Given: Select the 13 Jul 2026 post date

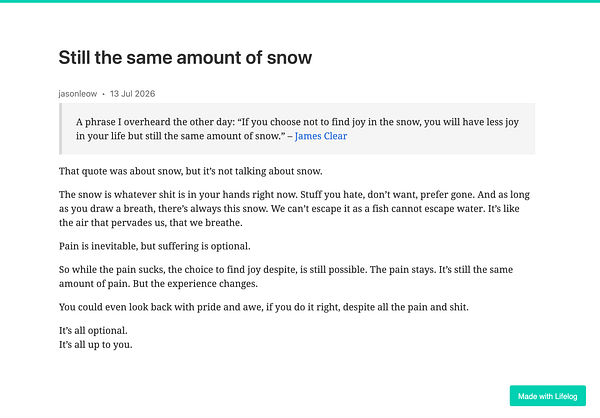Looking at the screenshot, I should [132, 94].
